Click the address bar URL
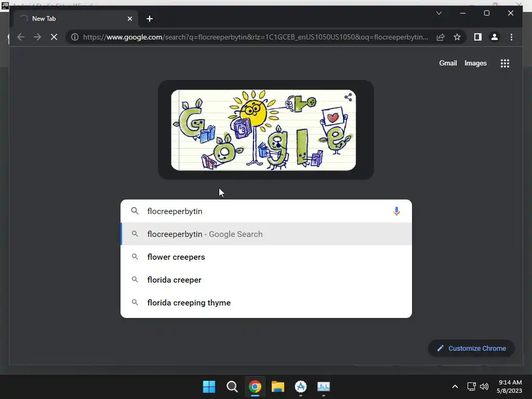Viewport: 532px width, 399px height. click(255, 37)
